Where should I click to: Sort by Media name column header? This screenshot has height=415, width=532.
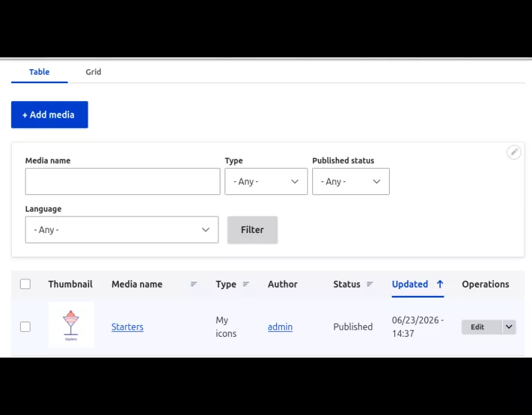click(137, 284)
